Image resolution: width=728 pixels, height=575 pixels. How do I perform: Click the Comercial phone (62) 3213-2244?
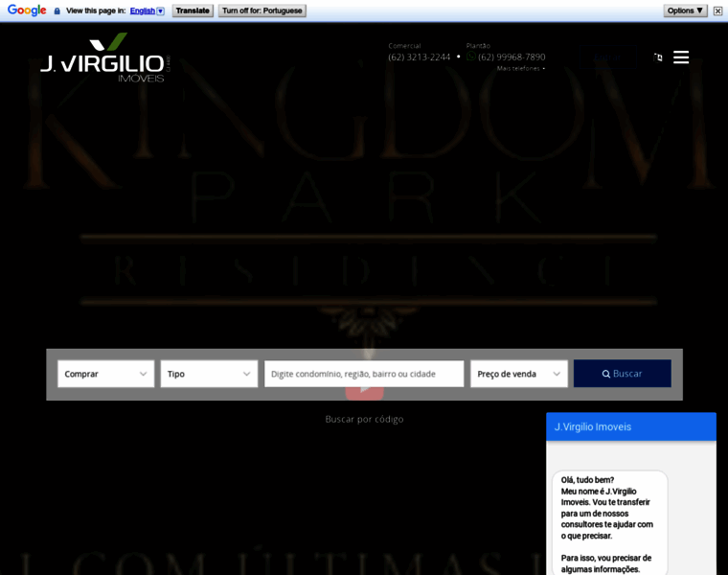tap(420, 57)
